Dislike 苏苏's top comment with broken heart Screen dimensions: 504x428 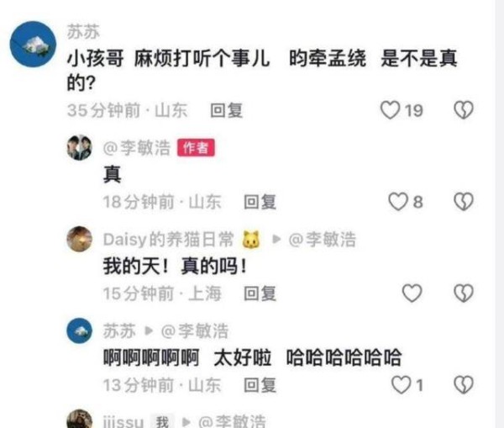[464, 110]
